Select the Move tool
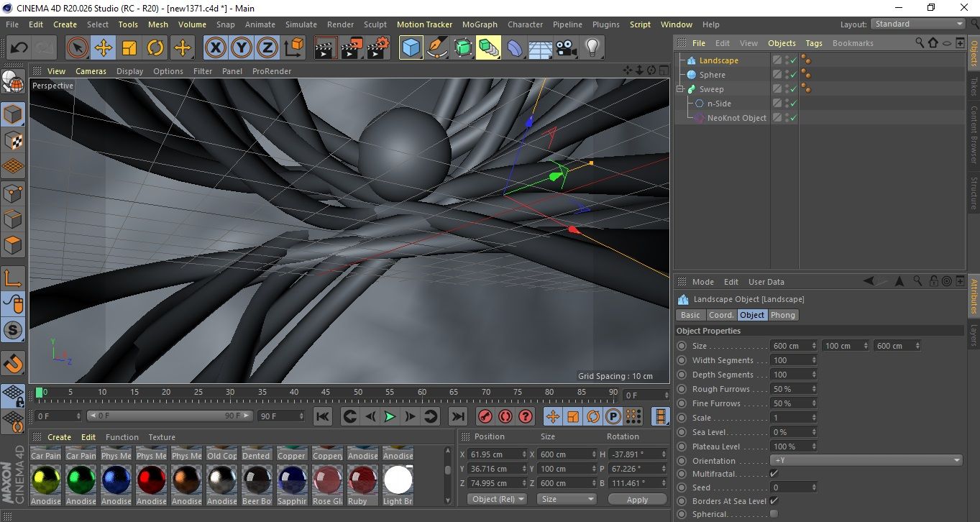 (104, 48)
